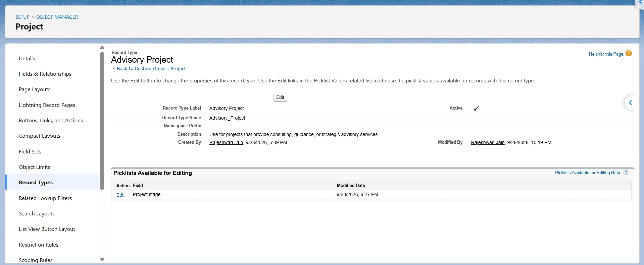Screen dimensions: 644x265
Task: Open Fields & Relationships
Action: tap(45, 74)
